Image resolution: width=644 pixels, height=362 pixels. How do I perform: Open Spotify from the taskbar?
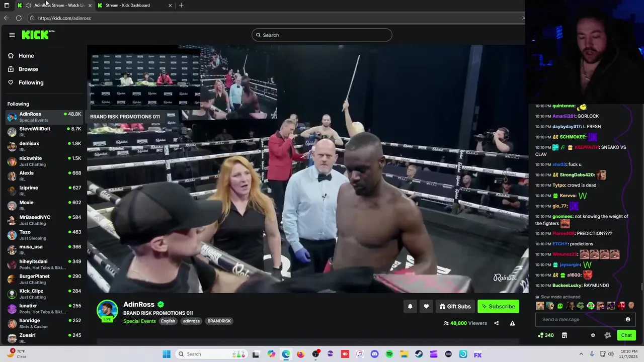pos(389,354)
